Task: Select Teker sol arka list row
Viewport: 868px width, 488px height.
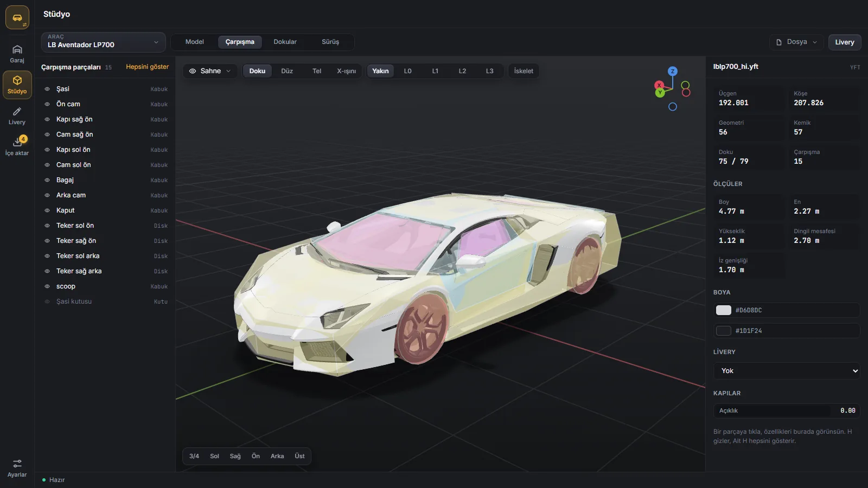Action: pos(106,256)
